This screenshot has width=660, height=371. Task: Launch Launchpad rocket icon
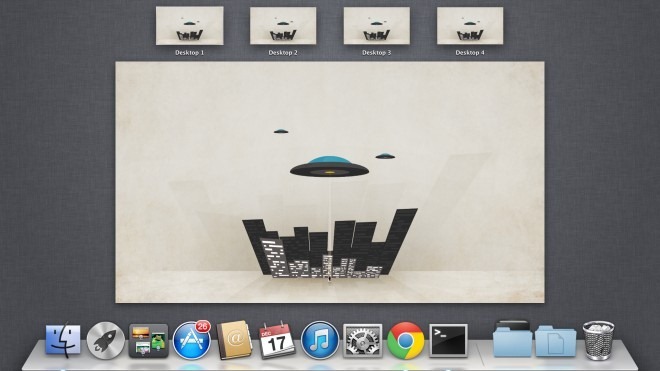[x=106, y=341]
